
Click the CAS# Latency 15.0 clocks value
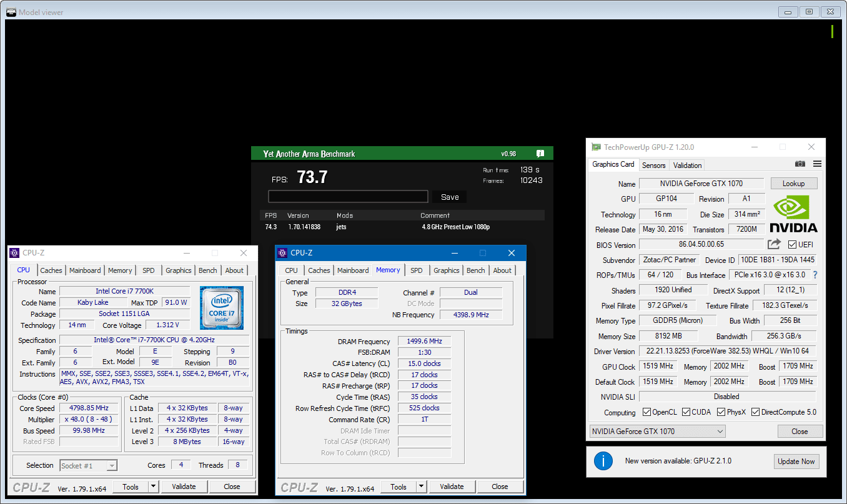pyautogui.click(x=424, y=363)
